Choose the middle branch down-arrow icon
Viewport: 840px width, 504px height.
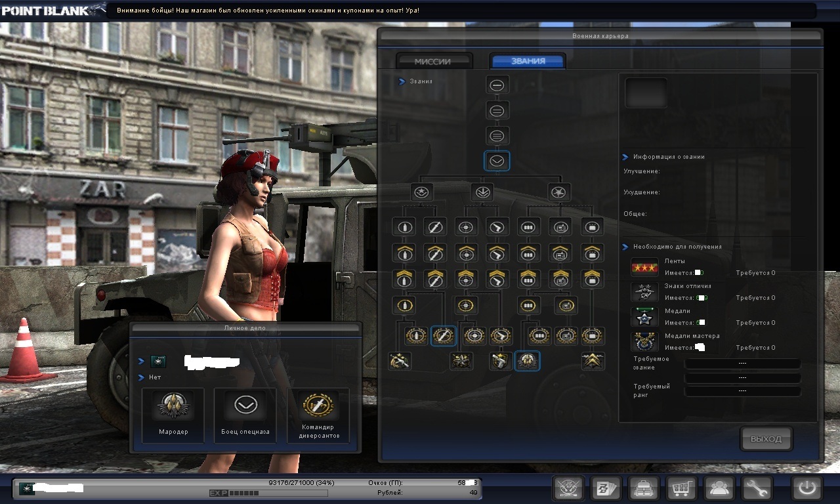482,192
